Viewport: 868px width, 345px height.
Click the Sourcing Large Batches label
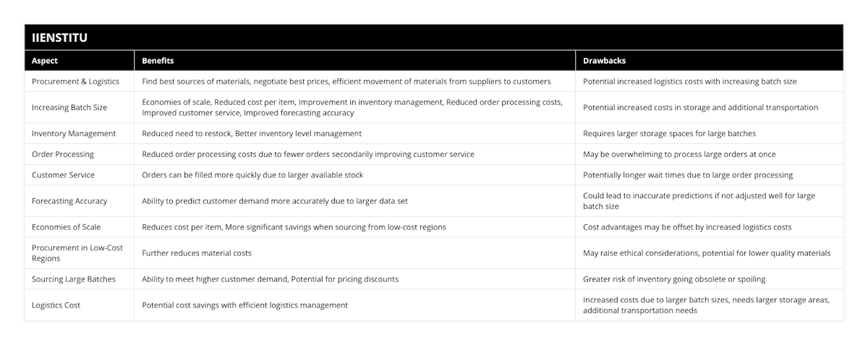tap(74, 279)
